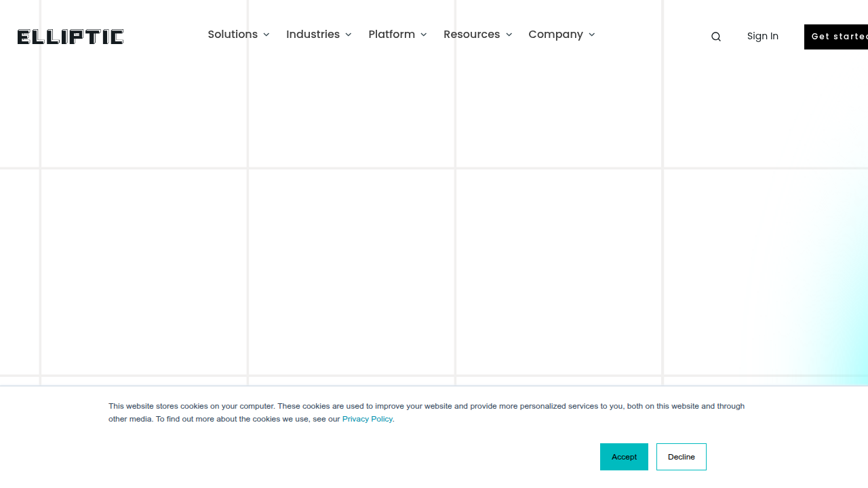
Task: Expand the Solutions dropdown chevron
Action: [266, 35]
